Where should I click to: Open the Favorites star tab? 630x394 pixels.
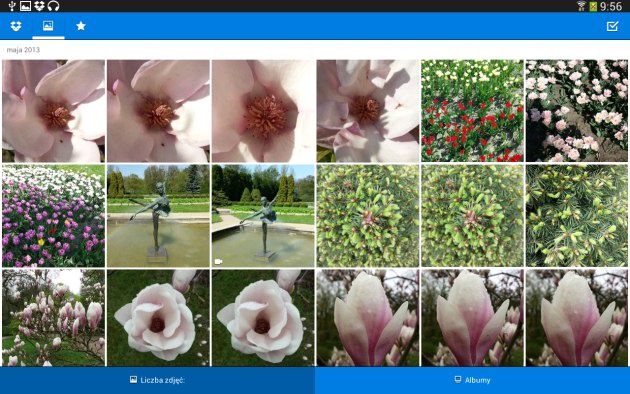(x=81, y=26)
